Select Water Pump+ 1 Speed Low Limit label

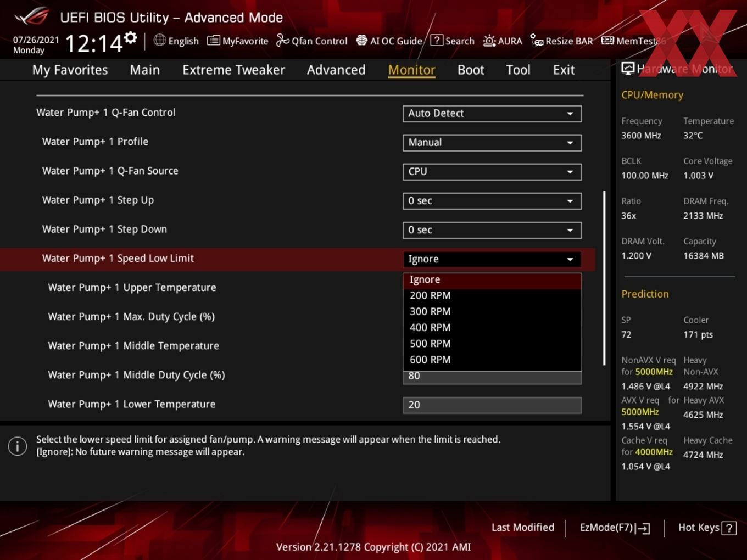pos(118,259)
